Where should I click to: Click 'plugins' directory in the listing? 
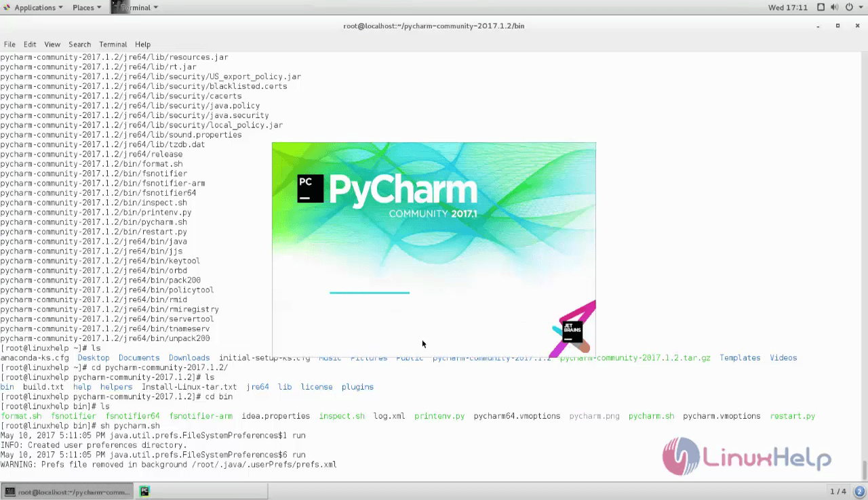pos(357,387)
